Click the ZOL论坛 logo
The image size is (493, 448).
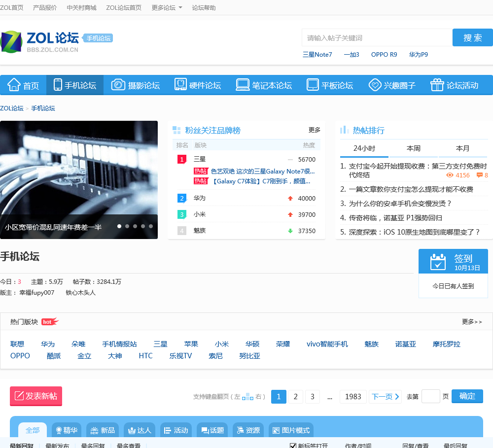click(x=39, y=41)
